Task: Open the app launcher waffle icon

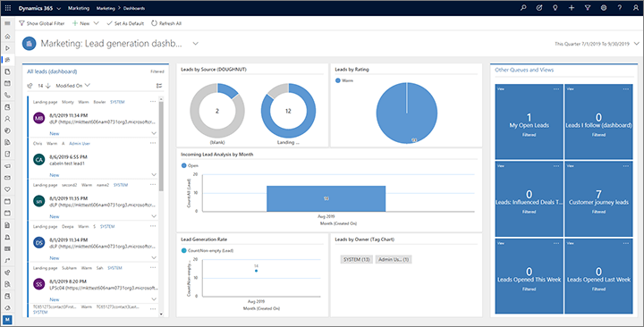Action: point(8,8)
